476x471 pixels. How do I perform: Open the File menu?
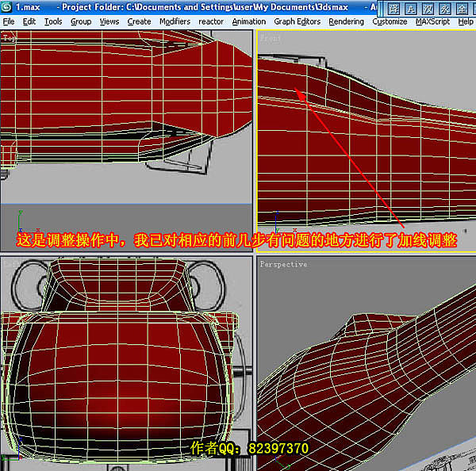(9, 21)
